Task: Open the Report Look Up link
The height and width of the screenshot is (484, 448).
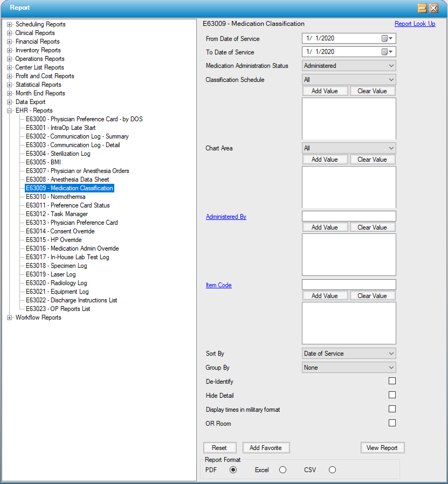Action: [x=415, y=24]
